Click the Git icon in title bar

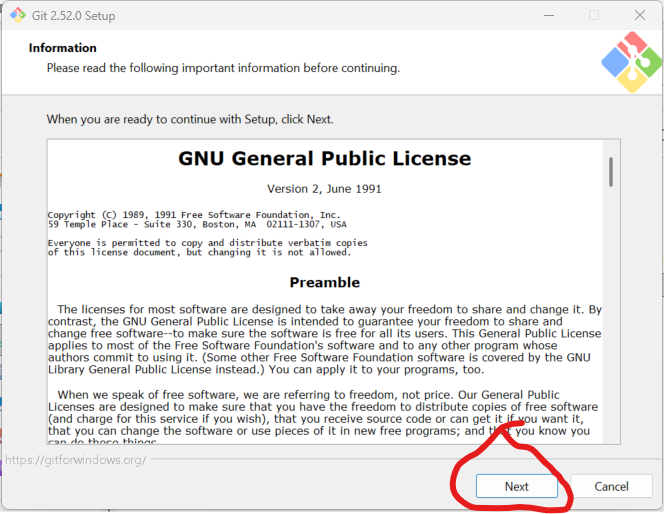tap(18, 15)
